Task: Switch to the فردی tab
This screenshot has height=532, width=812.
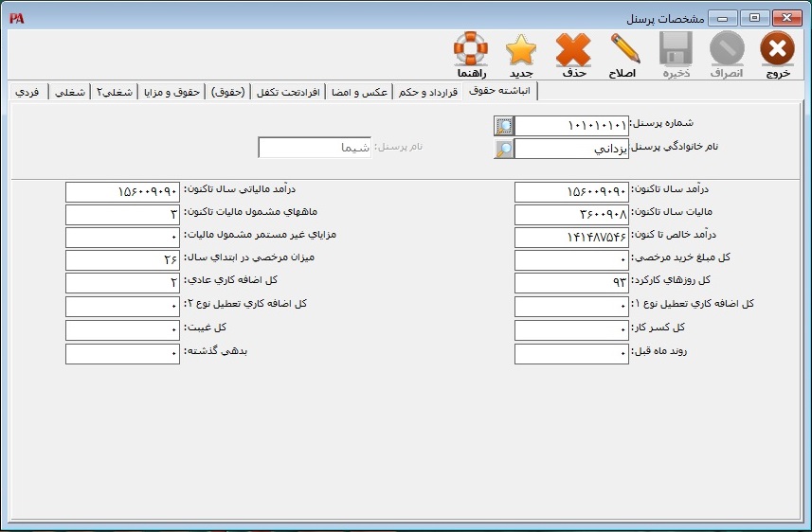Action: pyautogui.click(x=27, y=92)
